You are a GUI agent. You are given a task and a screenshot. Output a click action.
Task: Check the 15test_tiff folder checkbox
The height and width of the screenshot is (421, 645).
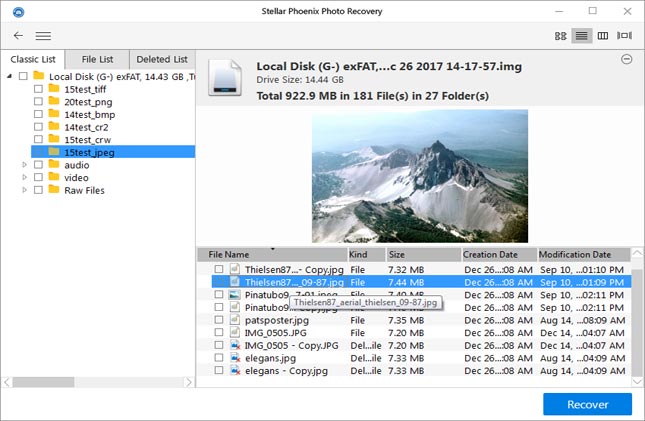coord(38,89)
